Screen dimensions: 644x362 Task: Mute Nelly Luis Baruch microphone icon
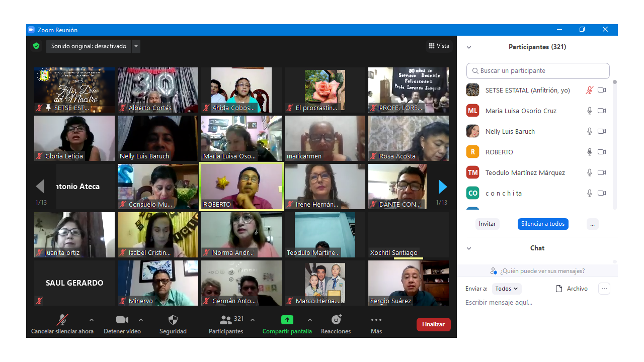pyautogui.click(x=590, y=132)
